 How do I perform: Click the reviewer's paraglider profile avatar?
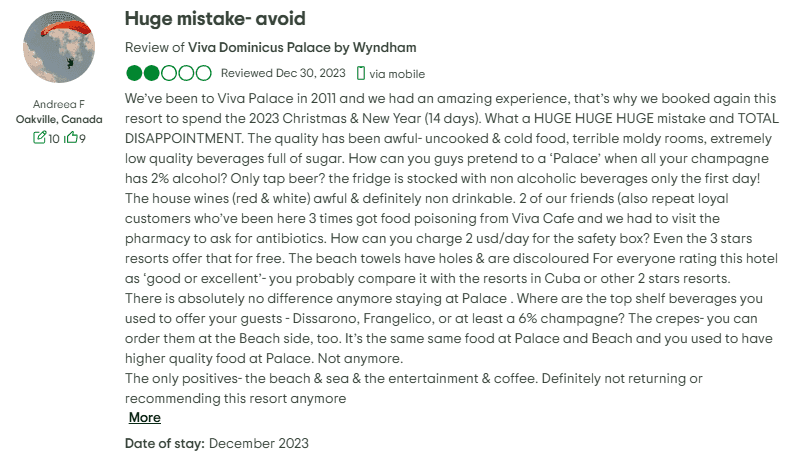[x=60, y=50]
